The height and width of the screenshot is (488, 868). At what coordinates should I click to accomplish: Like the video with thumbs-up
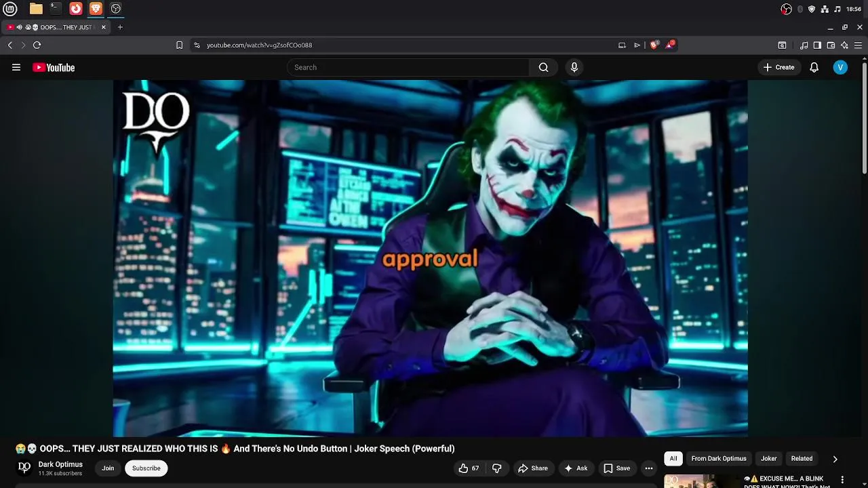point(469,468)
